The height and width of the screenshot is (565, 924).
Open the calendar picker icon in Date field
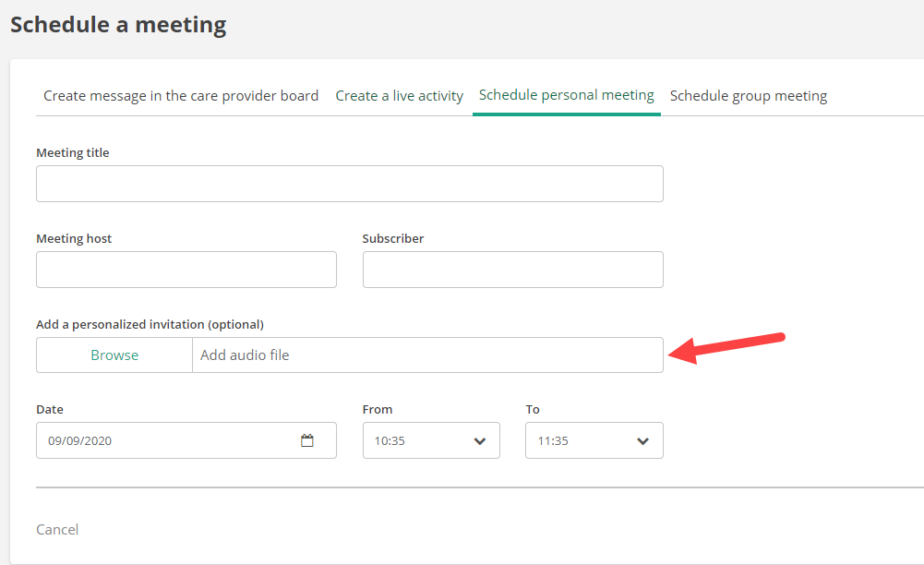307,441
